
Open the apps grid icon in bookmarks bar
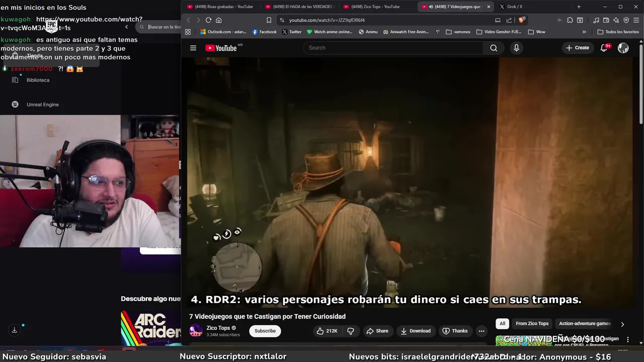tap(188, 32)
